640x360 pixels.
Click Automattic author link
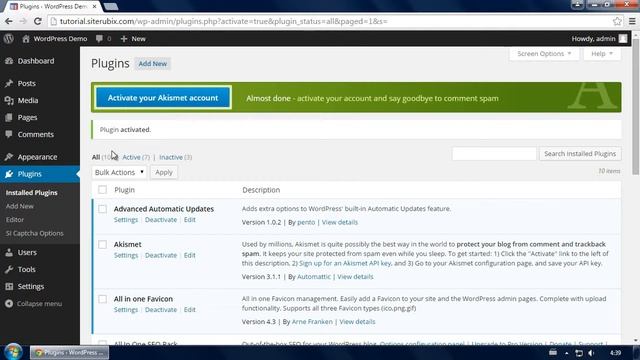tap(313, 277)
